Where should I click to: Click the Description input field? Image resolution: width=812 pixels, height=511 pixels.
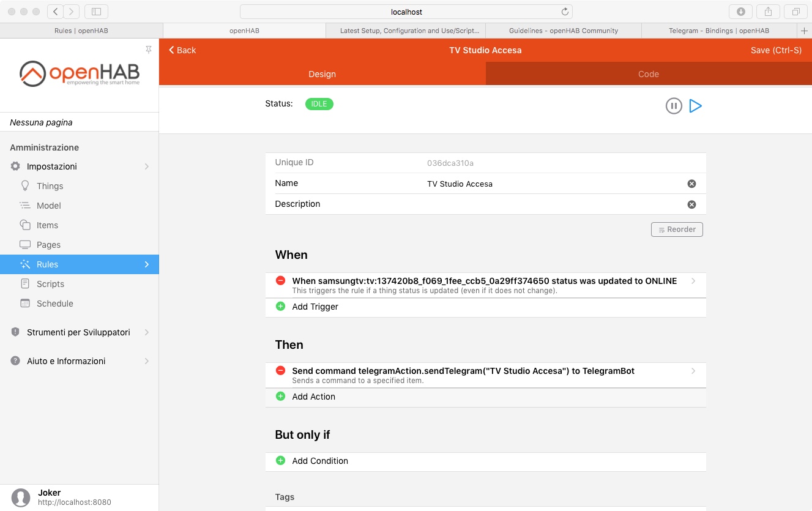[554, 204]
